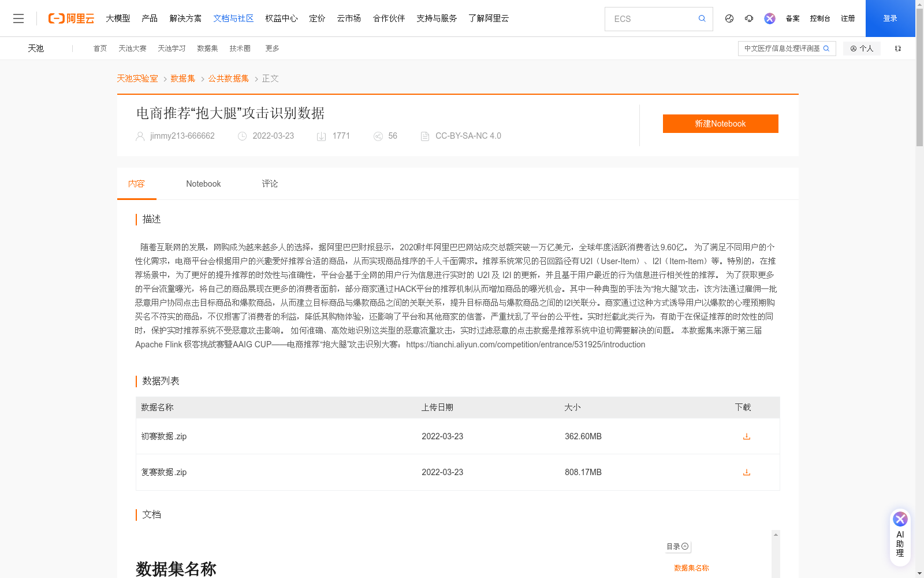Open the 控制台 link
This screenshot has width=924, height=578.
pyautogui.click(x=820, y=18)
